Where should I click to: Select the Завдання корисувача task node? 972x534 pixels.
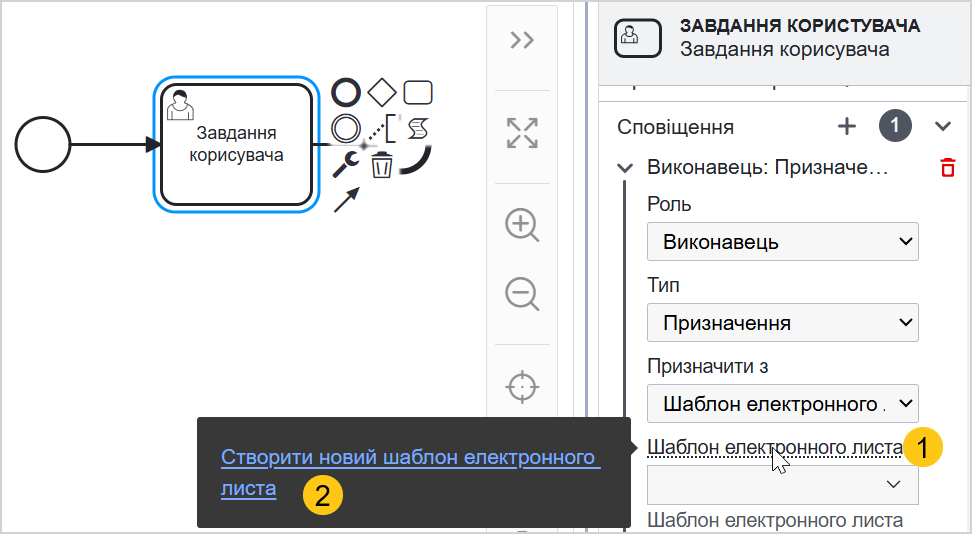pos(236,145)
